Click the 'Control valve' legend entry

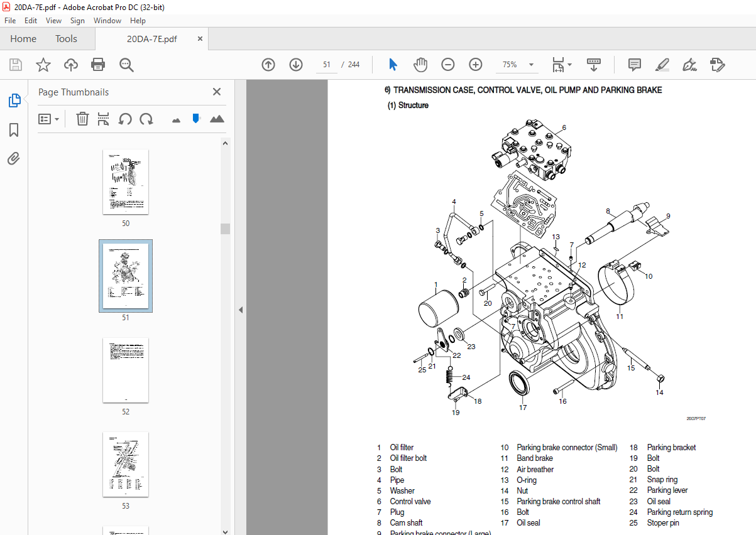410,501
